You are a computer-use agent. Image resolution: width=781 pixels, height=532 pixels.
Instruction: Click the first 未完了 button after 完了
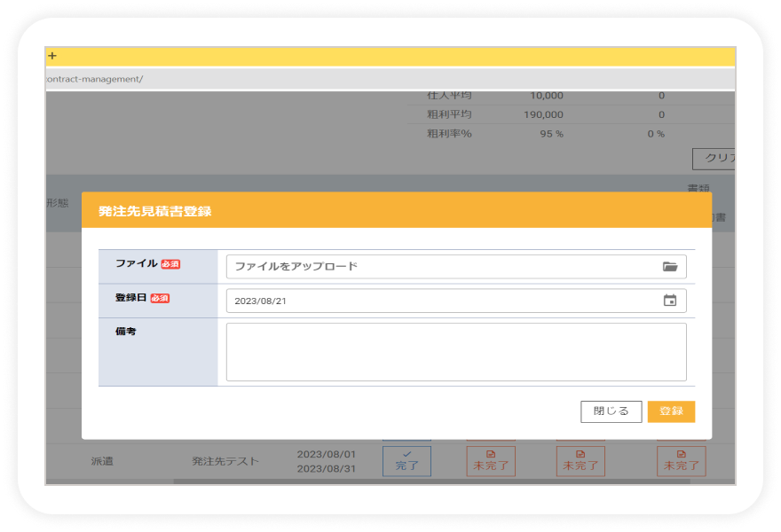pyautogui.click(x=491, y=461)
